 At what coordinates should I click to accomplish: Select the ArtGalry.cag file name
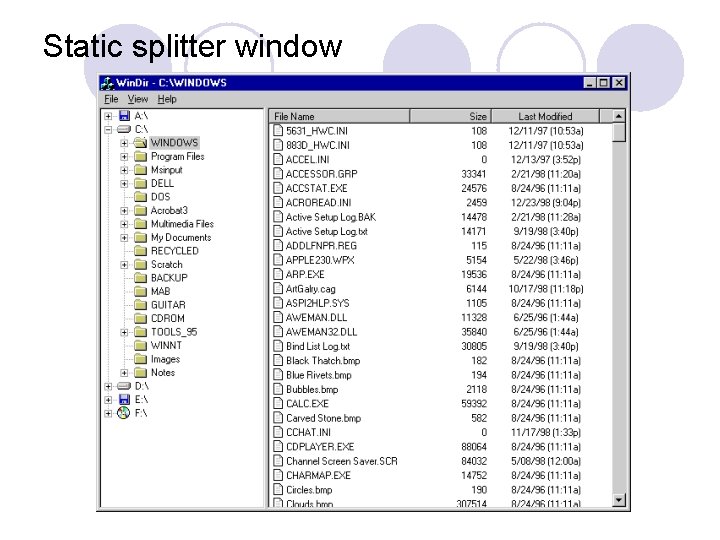pos(310,289)
